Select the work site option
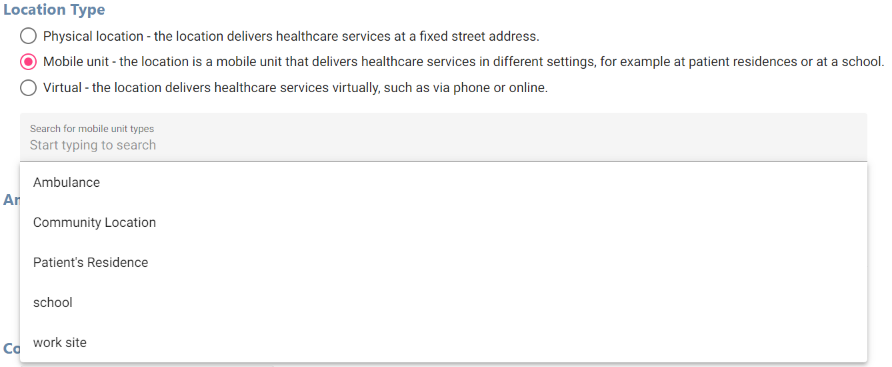The width and height of the screenshot is (892, 367). (443, 342)
